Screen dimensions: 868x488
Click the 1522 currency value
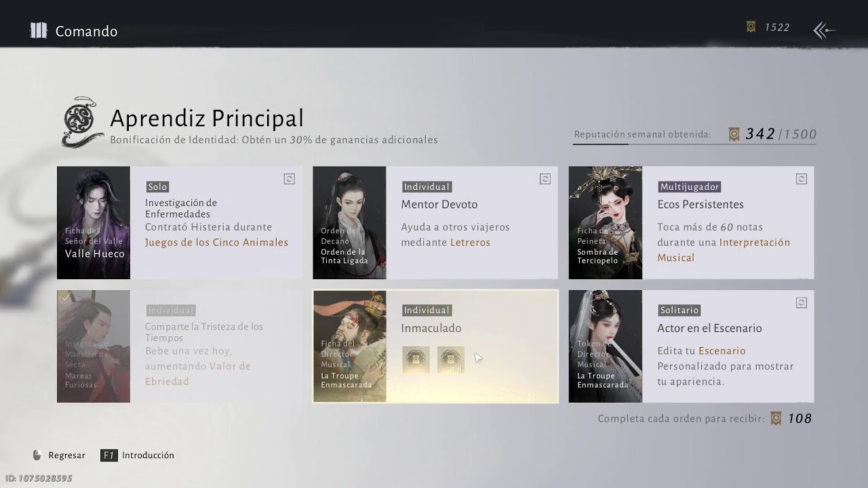(777, 27)
